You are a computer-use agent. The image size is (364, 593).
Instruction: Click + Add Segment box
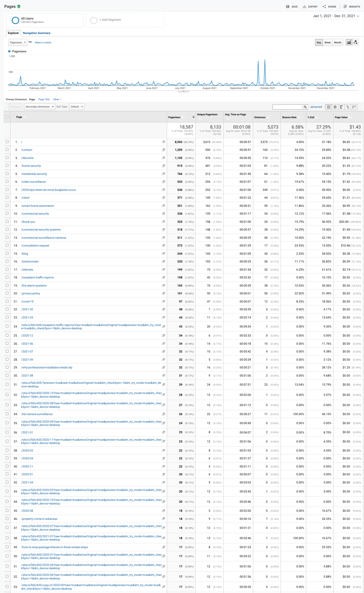(x=125, y=20)
